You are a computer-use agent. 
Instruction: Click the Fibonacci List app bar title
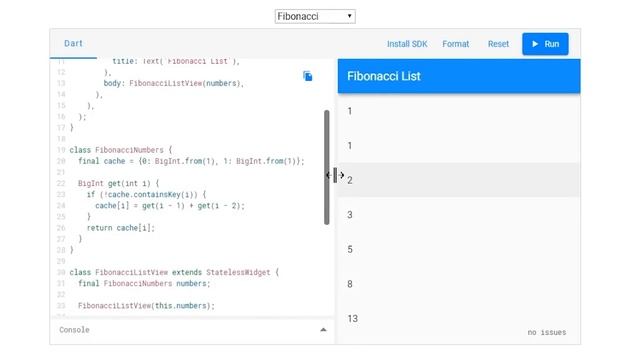[383, 76]
